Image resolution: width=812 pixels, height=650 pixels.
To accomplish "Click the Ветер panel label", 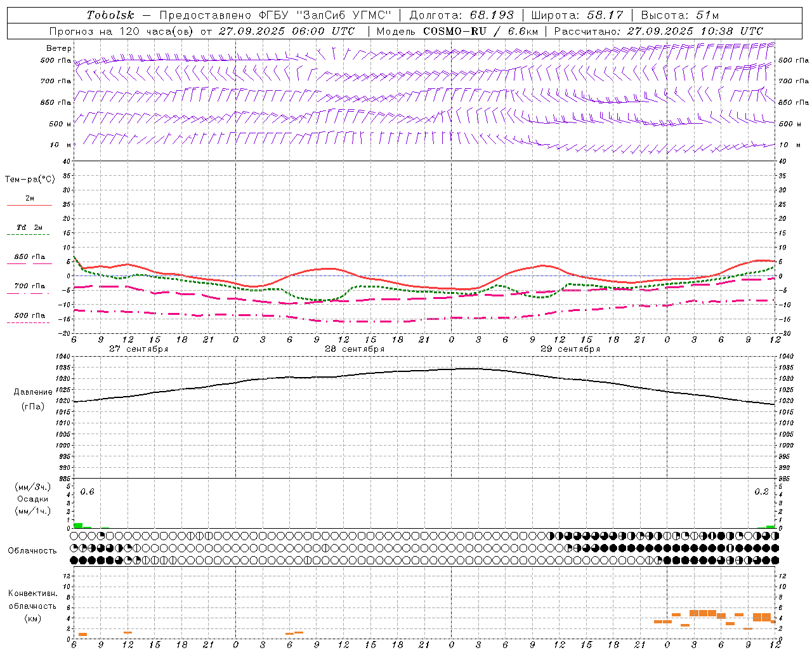I will (59, 48).
